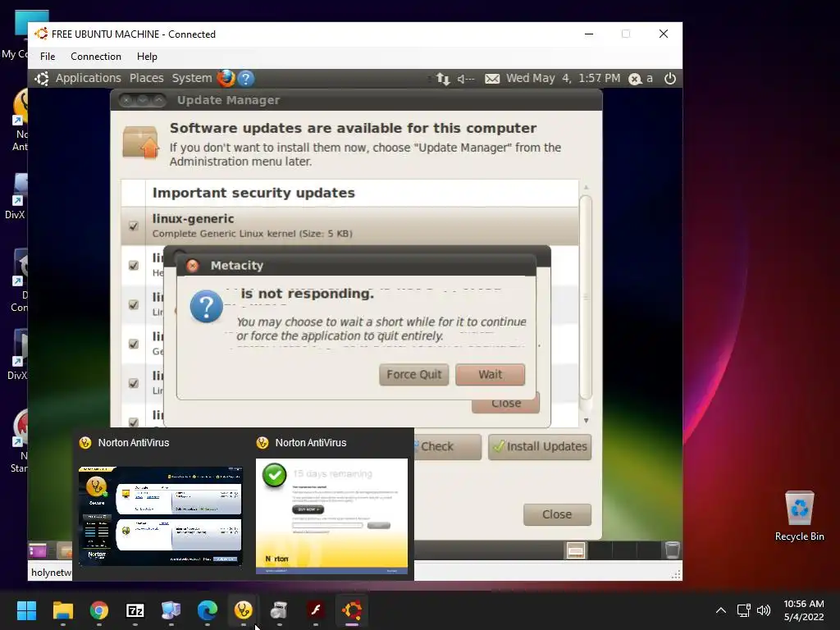The width and height of the screenshot is (840, 630).
Task: Launch Google Chrome from taskbar
Action: [99, 610]
